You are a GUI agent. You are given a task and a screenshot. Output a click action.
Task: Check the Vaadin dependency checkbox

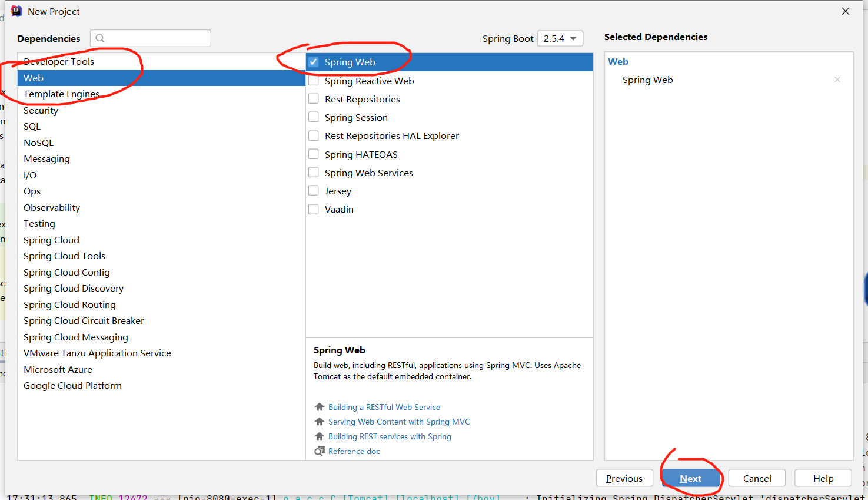(x=314, y=209)
